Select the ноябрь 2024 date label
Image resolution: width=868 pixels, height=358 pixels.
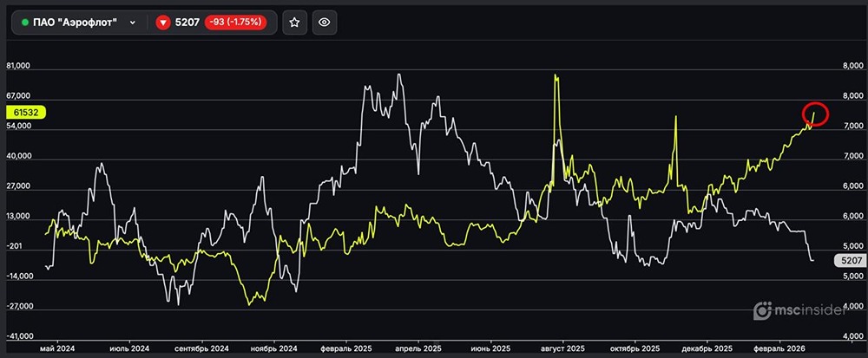click(x=273, y=349)
